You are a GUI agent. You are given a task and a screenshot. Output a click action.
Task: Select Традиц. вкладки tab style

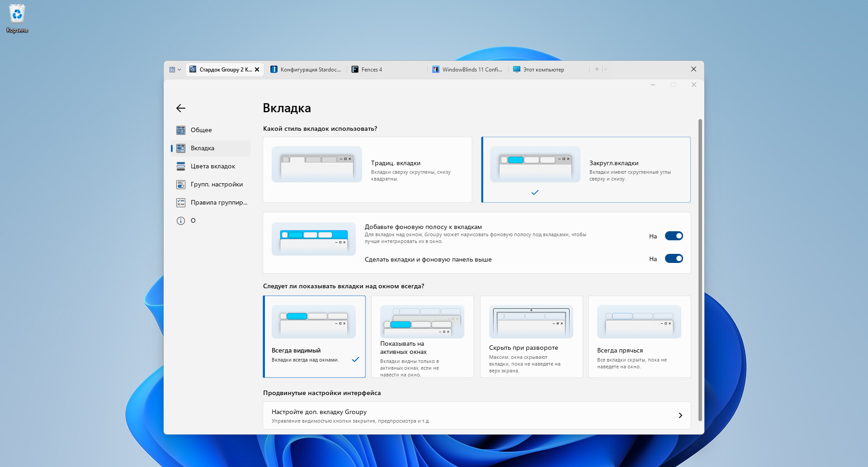[x=367, y=170]
